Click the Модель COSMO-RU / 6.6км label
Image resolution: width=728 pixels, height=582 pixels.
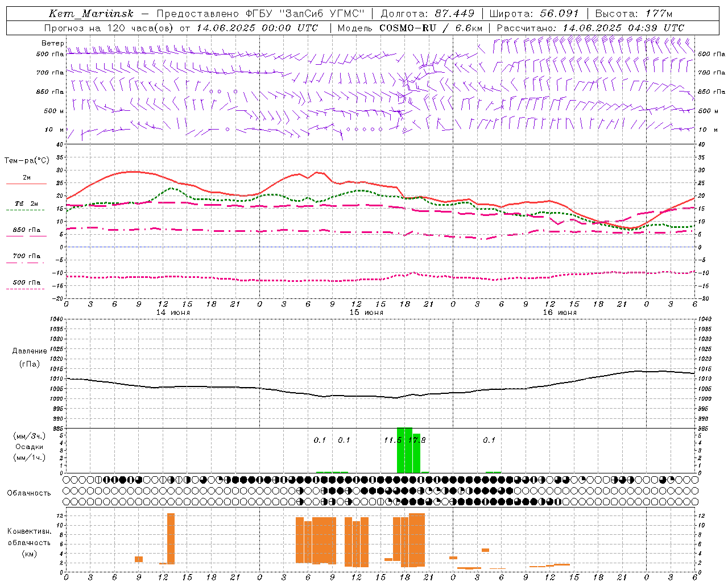[410, 28]
